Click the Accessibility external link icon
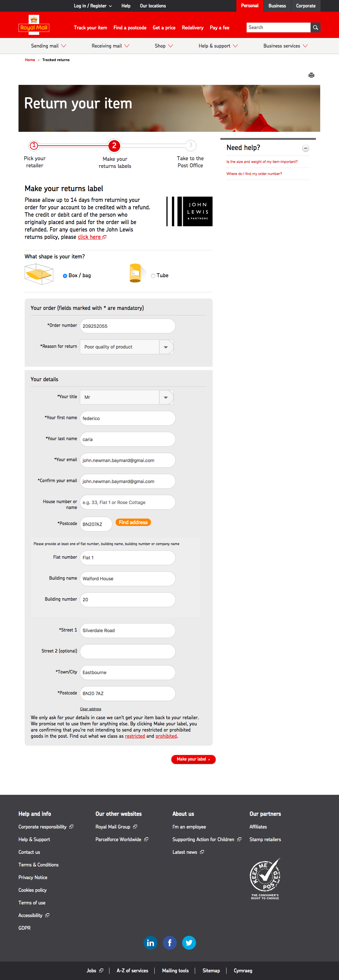This screenshot has width=339, height=980. 47,915
